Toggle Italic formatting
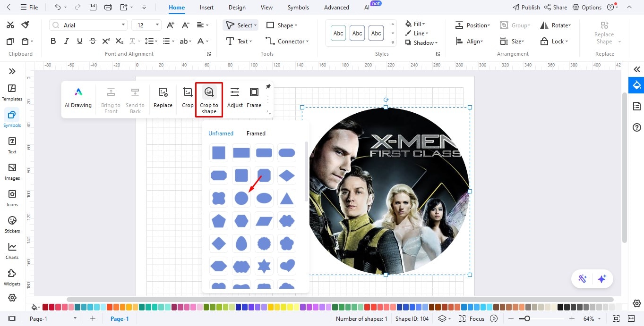This screenshot has height=326, width=644. (x=67, y=41)
